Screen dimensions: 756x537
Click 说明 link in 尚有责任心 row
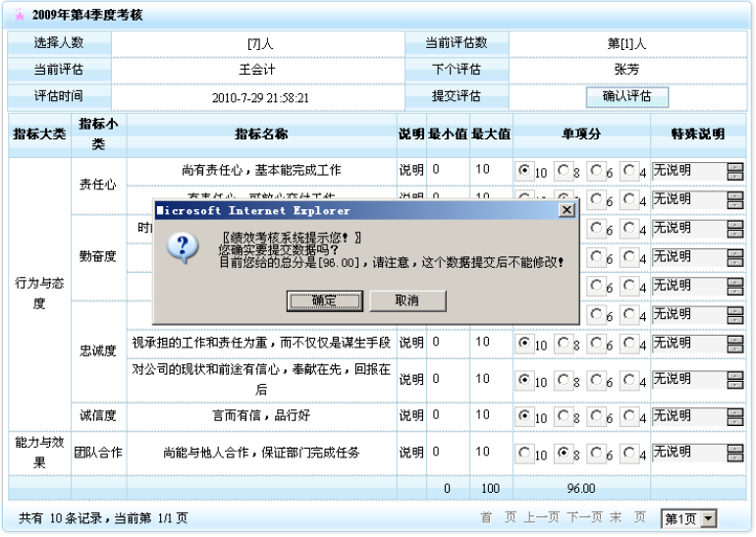tap(411, 170)
